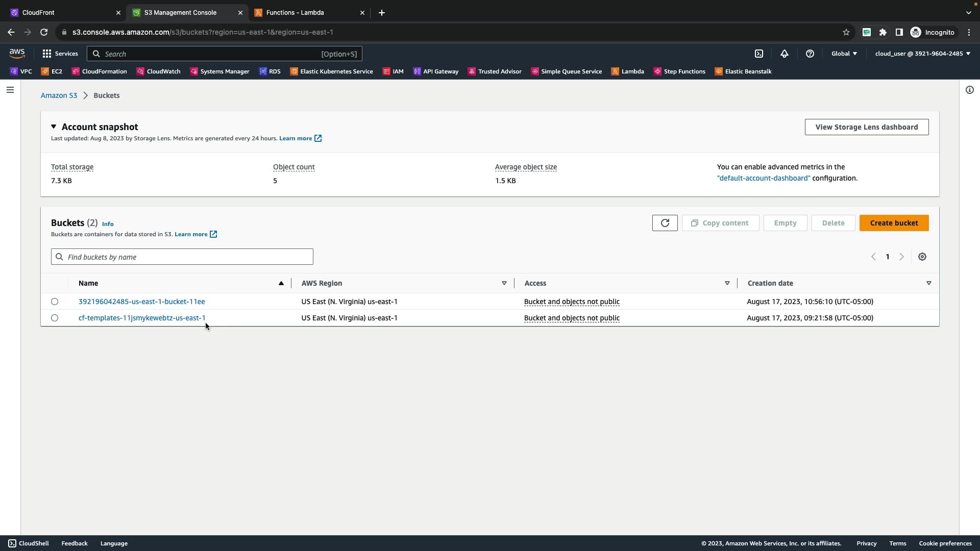The image size is (980, 551).
Task: Click the refresh buckets icon button
Action: tap(665, 223)
